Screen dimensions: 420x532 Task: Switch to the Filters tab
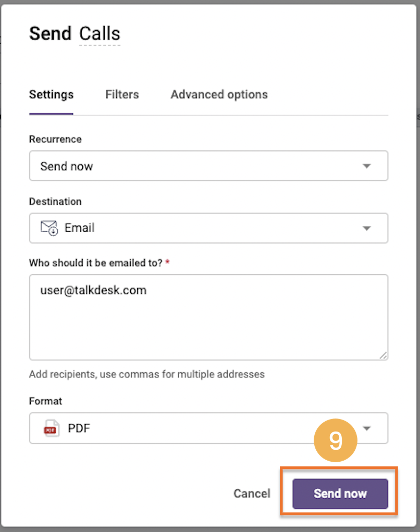122,94
